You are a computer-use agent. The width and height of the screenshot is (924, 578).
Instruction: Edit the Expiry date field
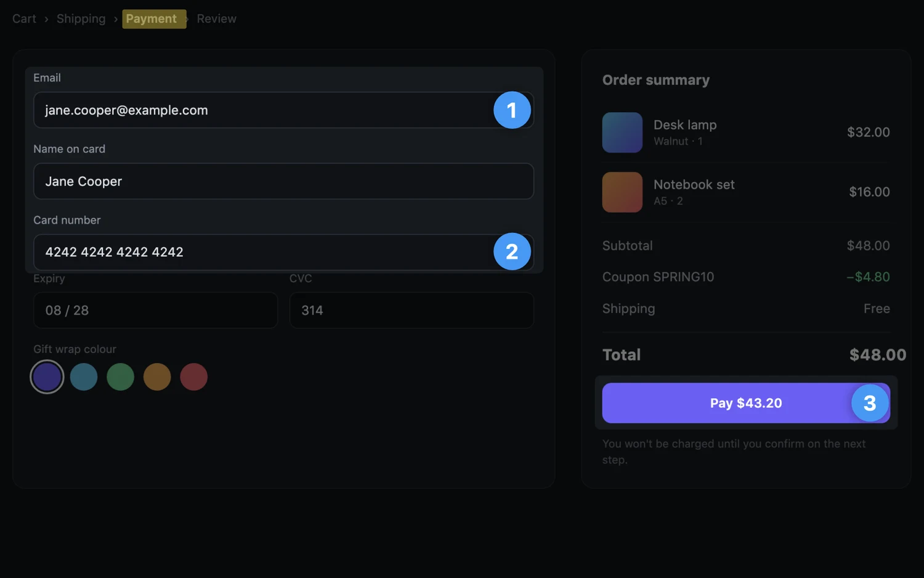[x=155, y=311]
